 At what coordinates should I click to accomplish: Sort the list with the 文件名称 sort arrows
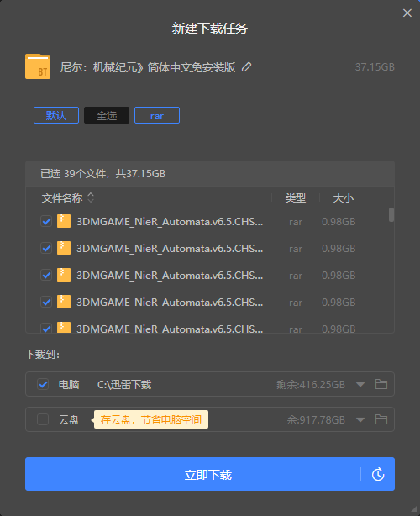click(91, 197)
